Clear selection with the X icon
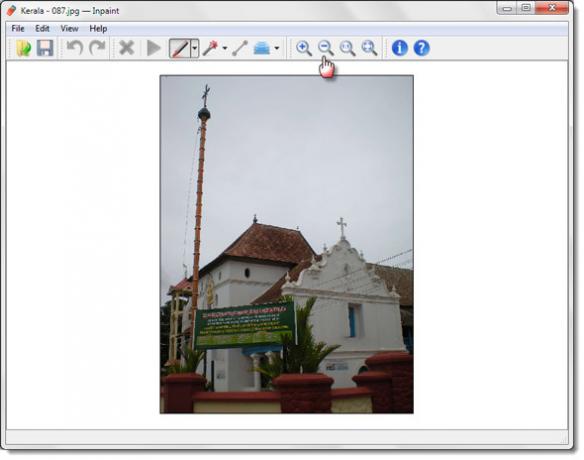The height and width of the screenshot is (460, 584). click(127, 48)
